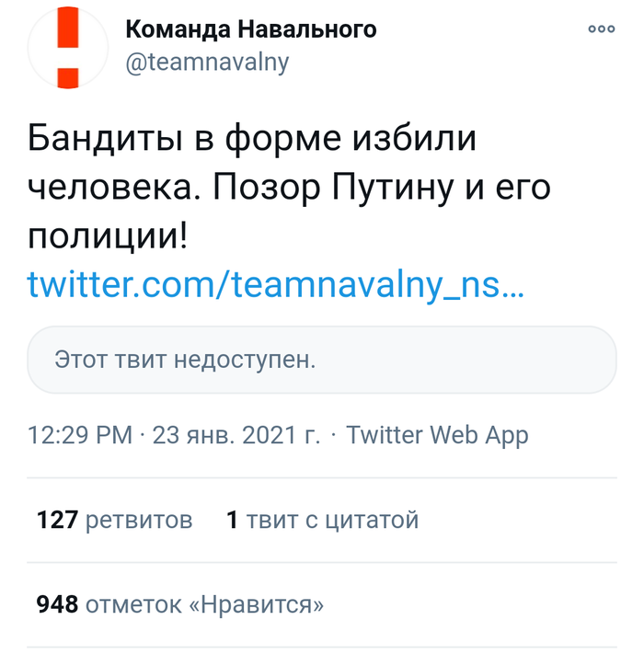Viewport: 644px width, 654px height.
Task: Click the number 1 before 'твит с цитатой'
Action: [x=232, y=521]
